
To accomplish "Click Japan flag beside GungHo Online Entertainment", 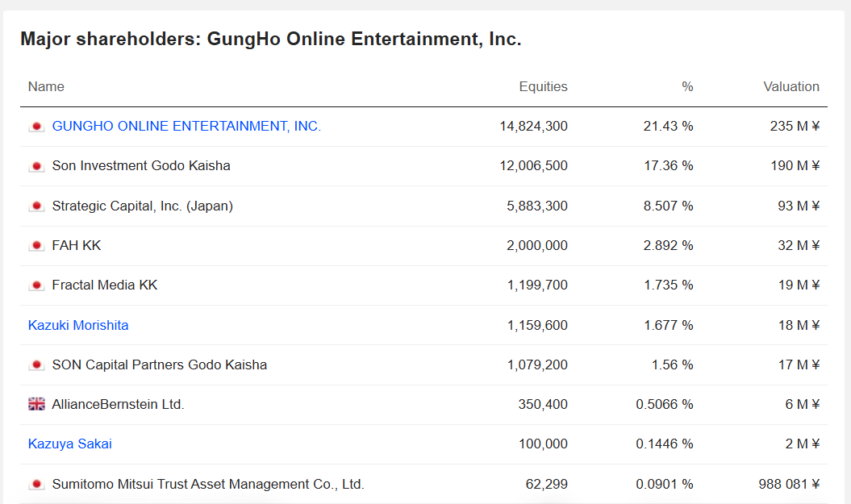I will point(36,127).
